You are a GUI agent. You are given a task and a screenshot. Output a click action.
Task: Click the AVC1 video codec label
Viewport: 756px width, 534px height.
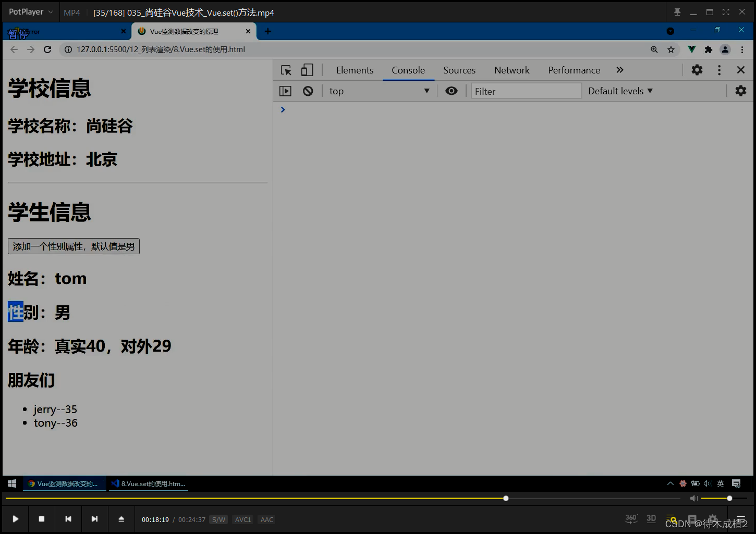tap(243, 519)
